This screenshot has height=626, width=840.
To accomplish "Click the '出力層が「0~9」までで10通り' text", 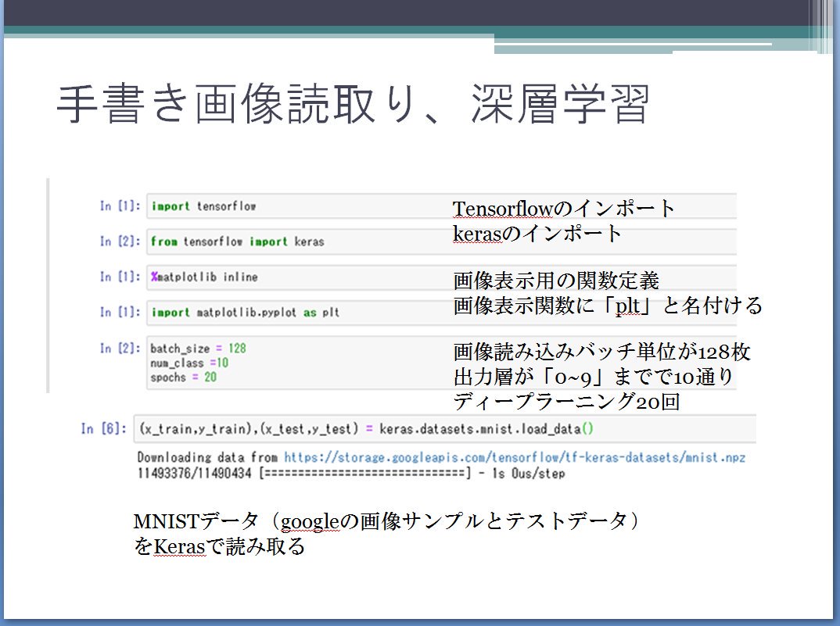I will [593, 377].
